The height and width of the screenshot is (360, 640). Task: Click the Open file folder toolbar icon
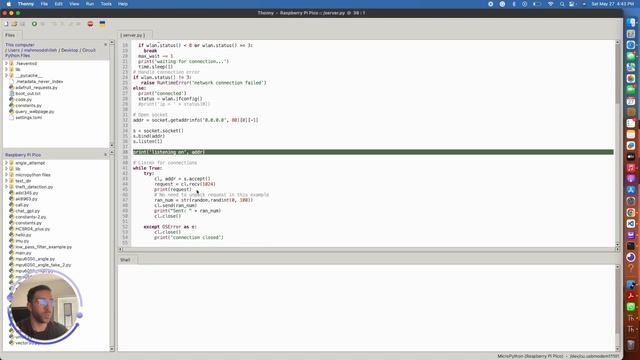(x=14, y=24)
